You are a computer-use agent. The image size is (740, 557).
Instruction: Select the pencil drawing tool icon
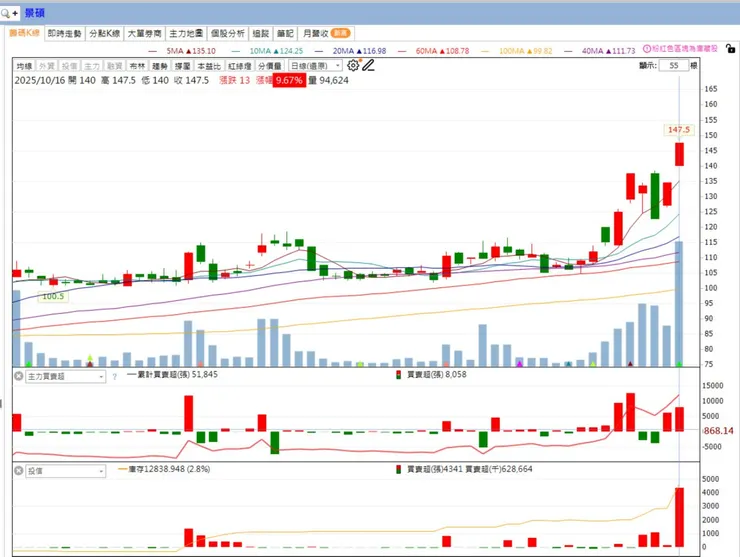coord(369,66)
